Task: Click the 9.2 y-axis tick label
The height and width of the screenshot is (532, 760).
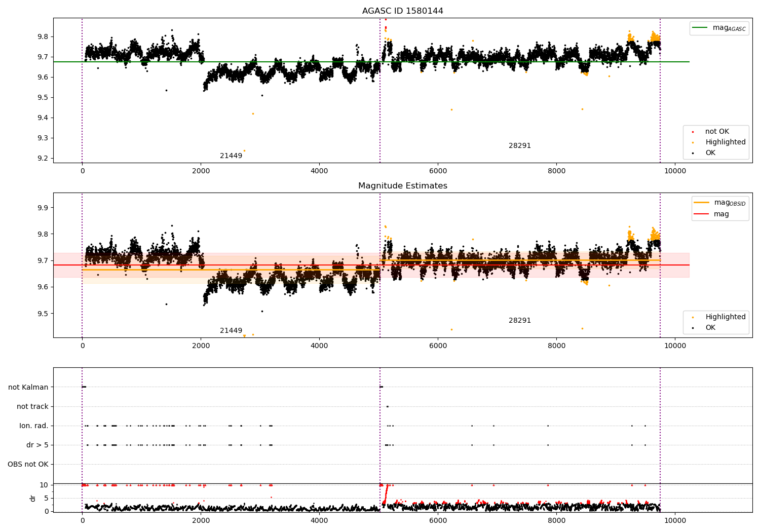Action: click(42, 159)
